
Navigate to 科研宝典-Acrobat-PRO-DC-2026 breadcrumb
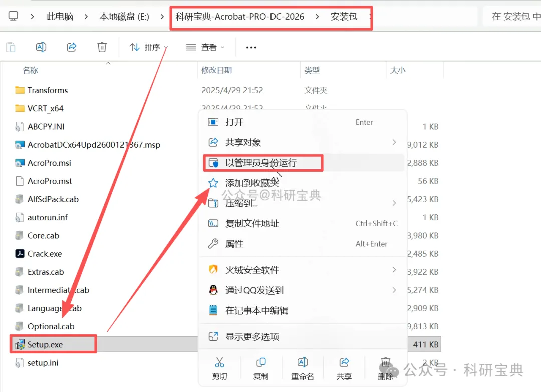240,16
